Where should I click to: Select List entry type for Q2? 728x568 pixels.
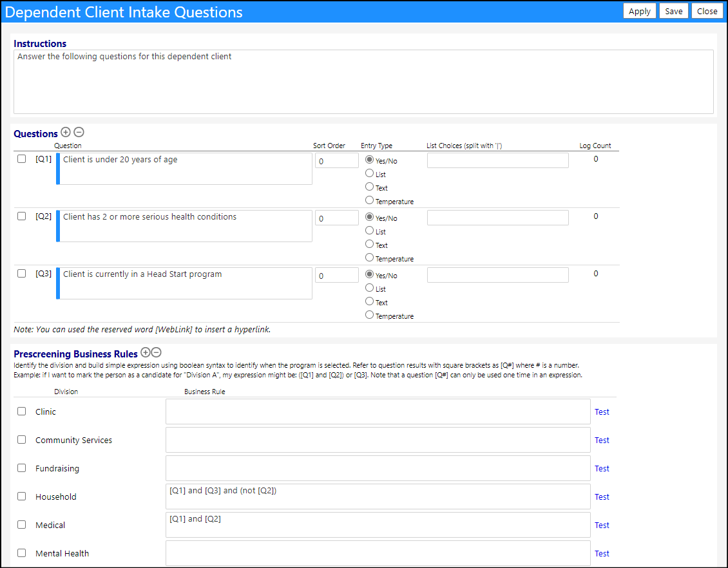pos(370,230)
